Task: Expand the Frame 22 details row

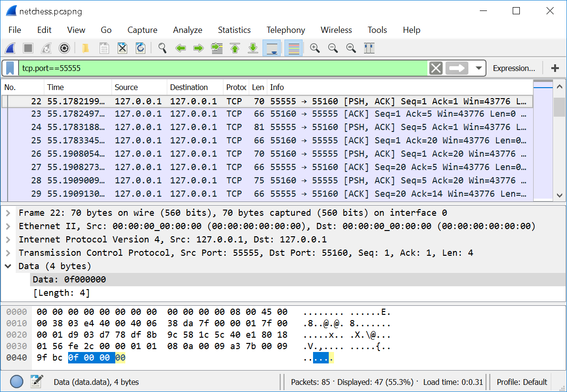Action: 8,213
